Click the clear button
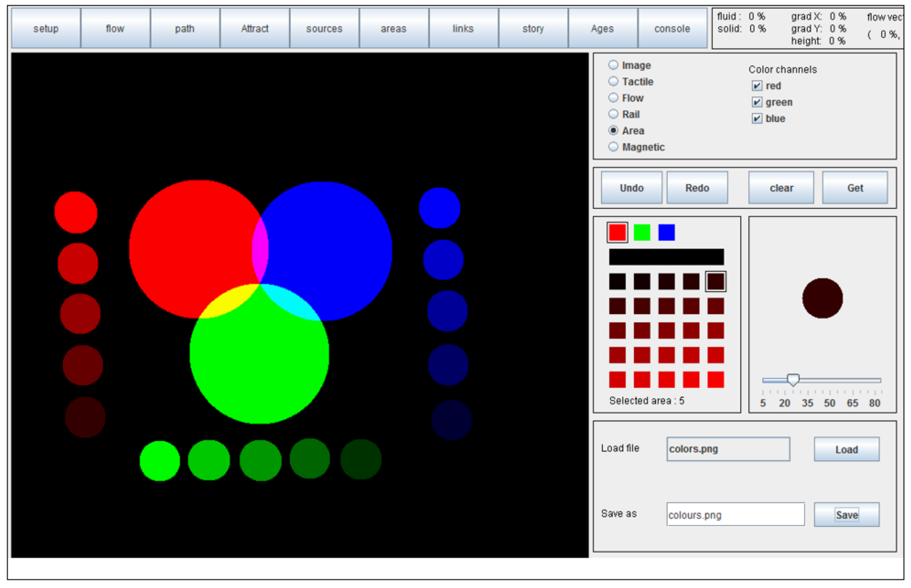911x588 pixels. pyautogui.click(x=781, y=188)
